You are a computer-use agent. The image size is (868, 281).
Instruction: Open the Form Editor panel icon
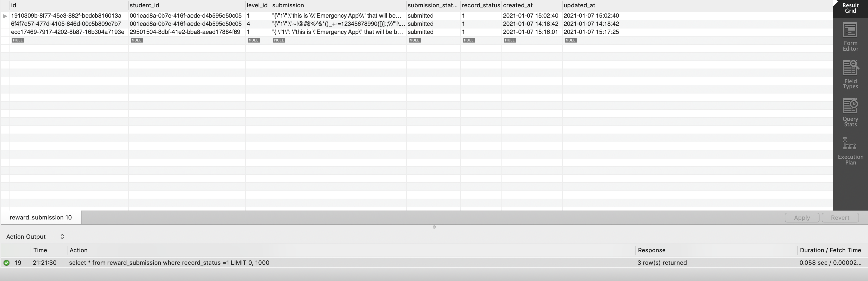click(850, 36)
